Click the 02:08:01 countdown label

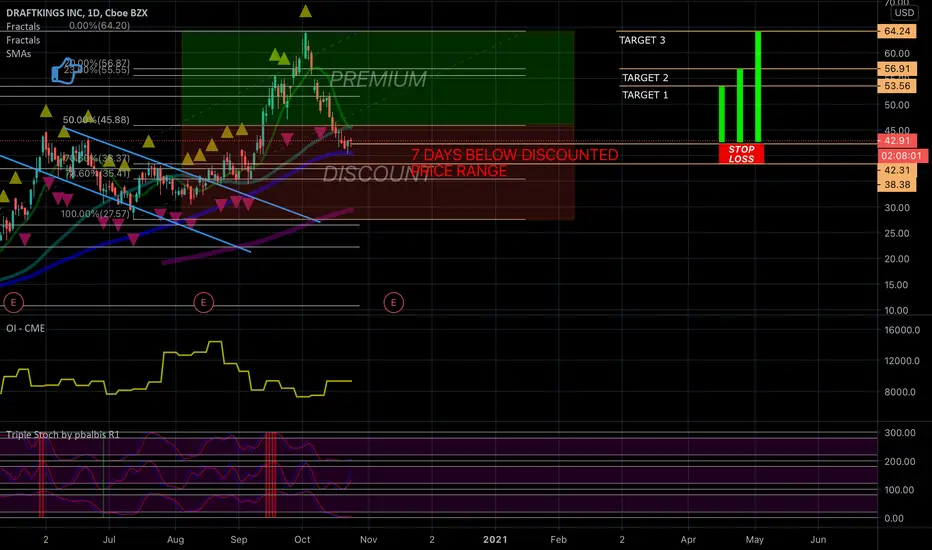(902, 156)
